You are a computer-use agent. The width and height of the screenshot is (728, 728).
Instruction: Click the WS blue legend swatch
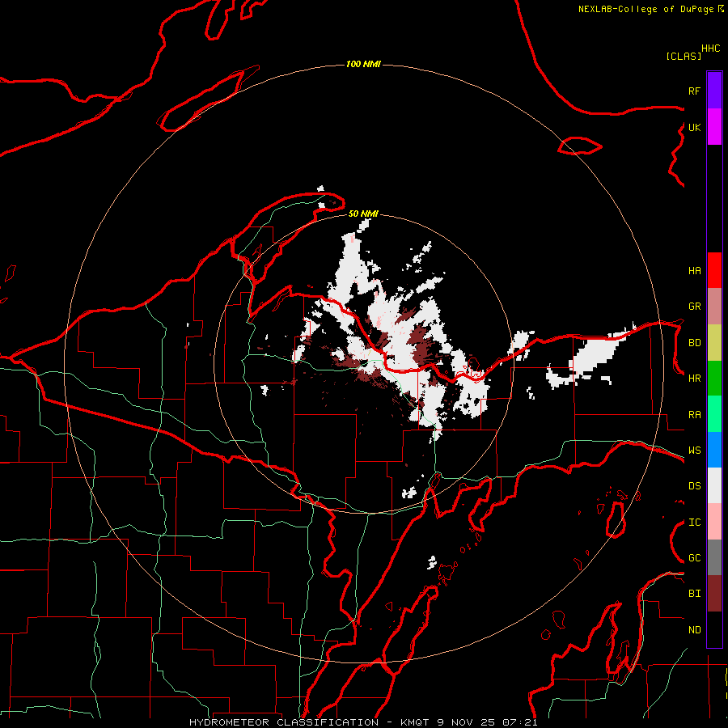click(x=714, y=450)
